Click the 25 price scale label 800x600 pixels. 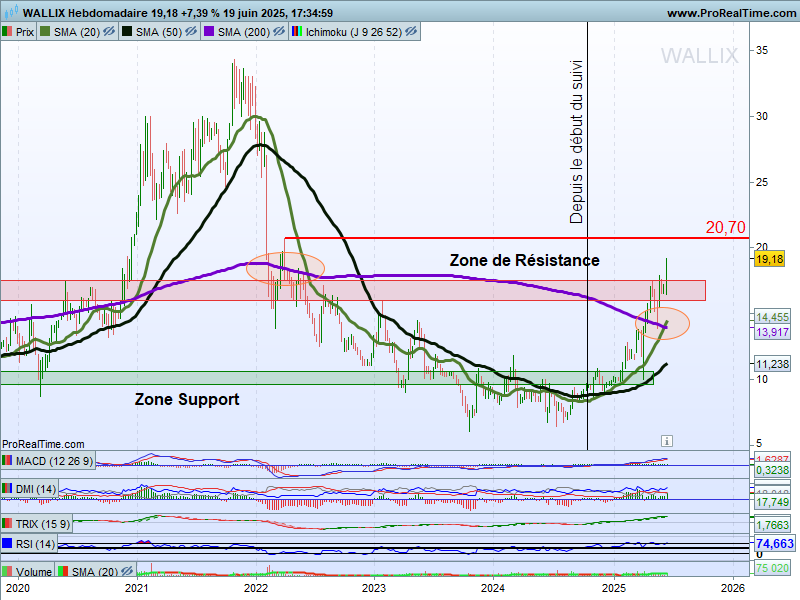[762, 182]
